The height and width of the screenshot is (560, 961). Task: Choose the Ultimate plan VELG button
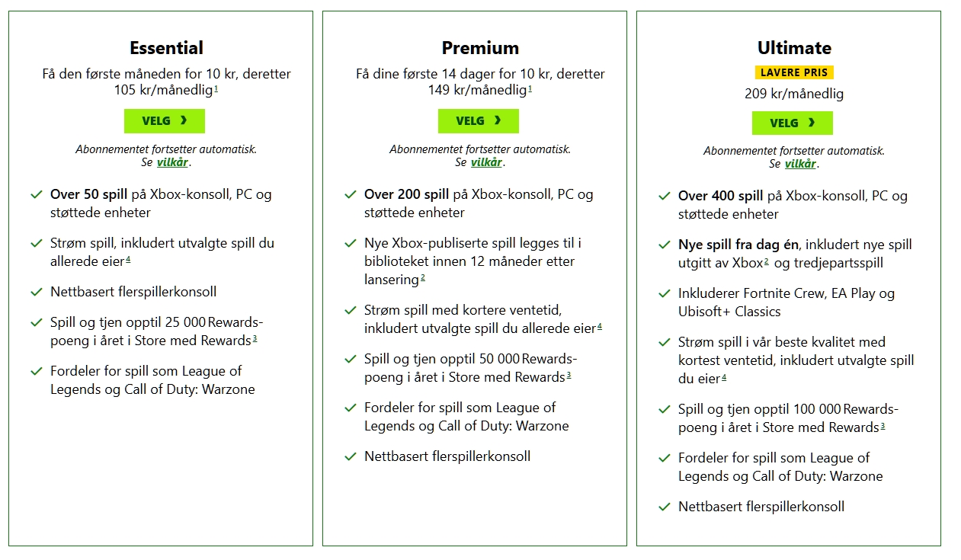pyautogui.click(x=792, y=123)
